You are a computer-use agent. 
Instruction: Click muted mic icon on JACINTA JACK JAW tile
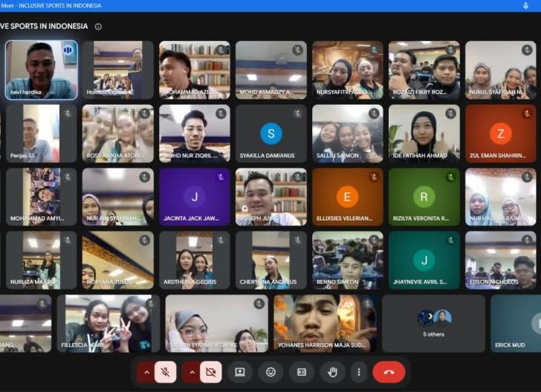click(221, 177)
